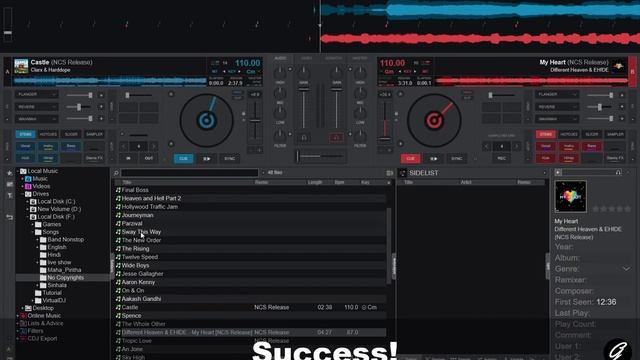Click My Heart cover art in info panel
The image size is (640, 360).
pos(570,196)
